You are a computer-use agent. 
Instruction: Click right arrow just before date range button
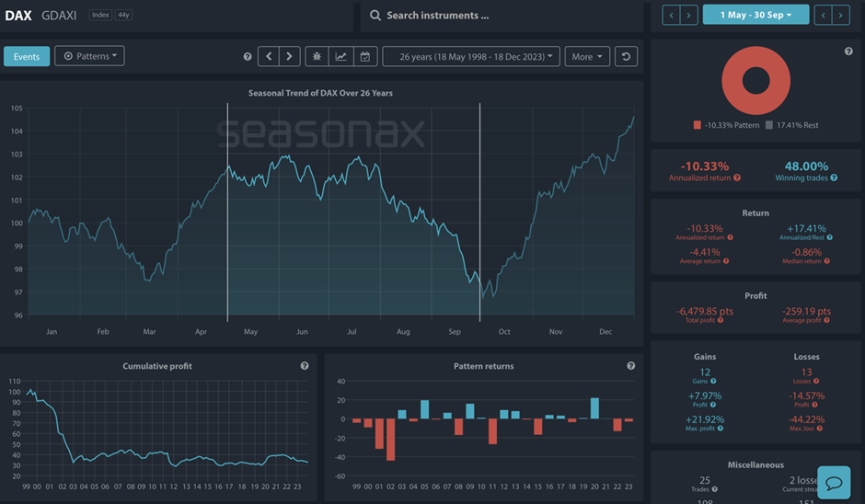(x=689, y=15)
